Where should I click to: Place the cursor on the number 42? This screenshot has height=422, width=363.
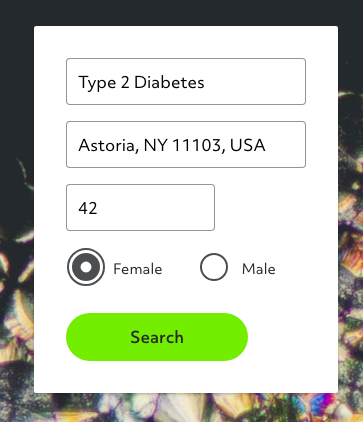click(88, 208)
